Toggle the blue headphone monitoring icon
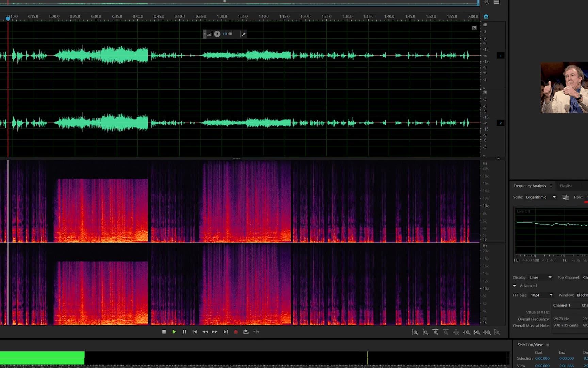 (486, 17)
